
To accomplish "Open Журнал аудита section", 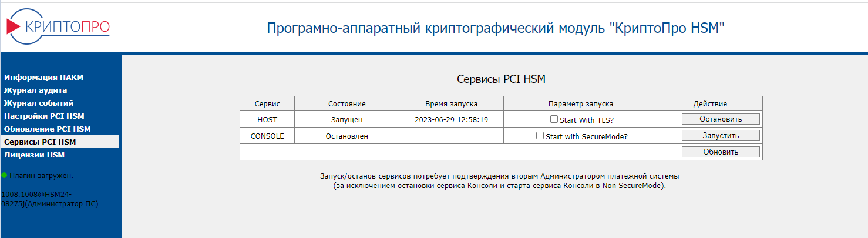I will pyautogui.click(x=35, y=90).
